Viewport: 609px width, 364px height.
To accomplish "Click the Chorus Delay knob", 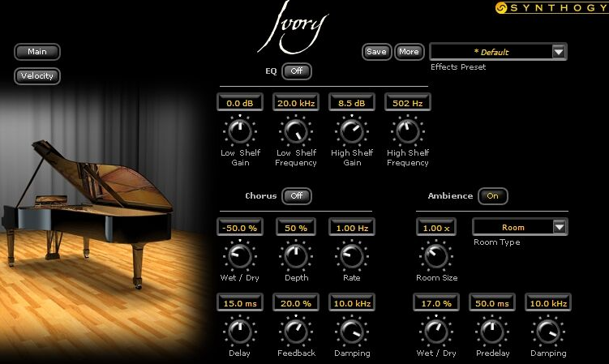I will 240,332.
